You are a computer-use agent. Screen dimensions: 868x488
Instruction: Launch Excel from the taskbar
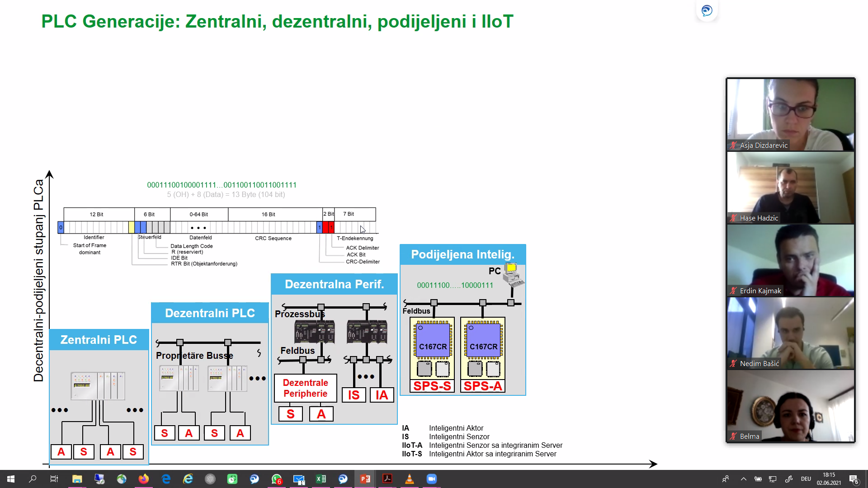tap(321, 479)
